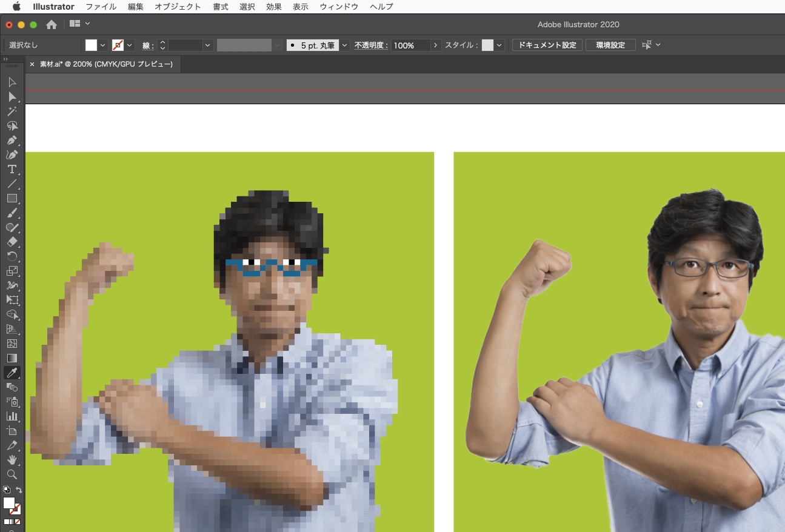The image size is (785, 532).
Task: Click the ドキュメント設定 button
Action: coord(547,45)
